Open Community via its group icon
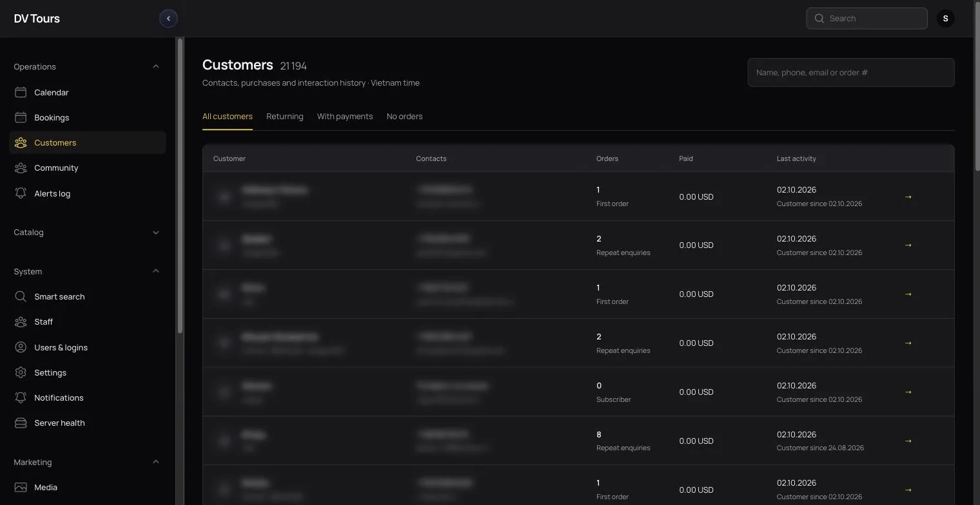The image size is (980, 505). click(x=21, y=167)
